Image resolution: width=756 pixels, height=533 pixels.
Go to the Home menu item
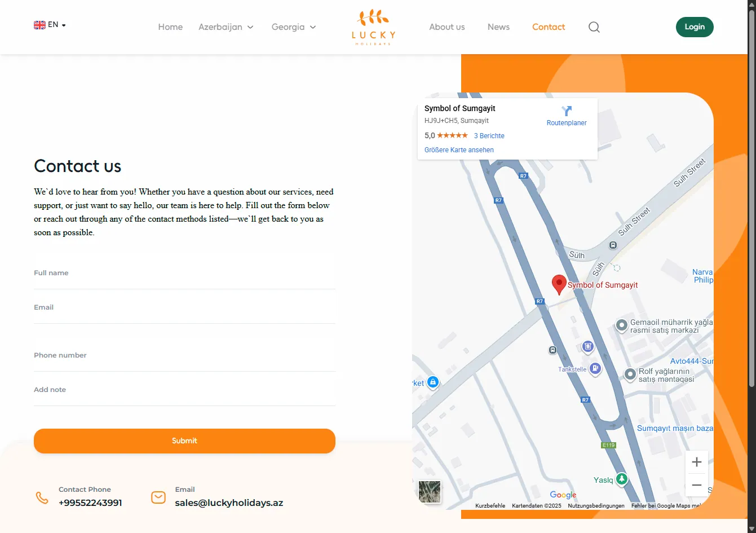pos(170,27)
